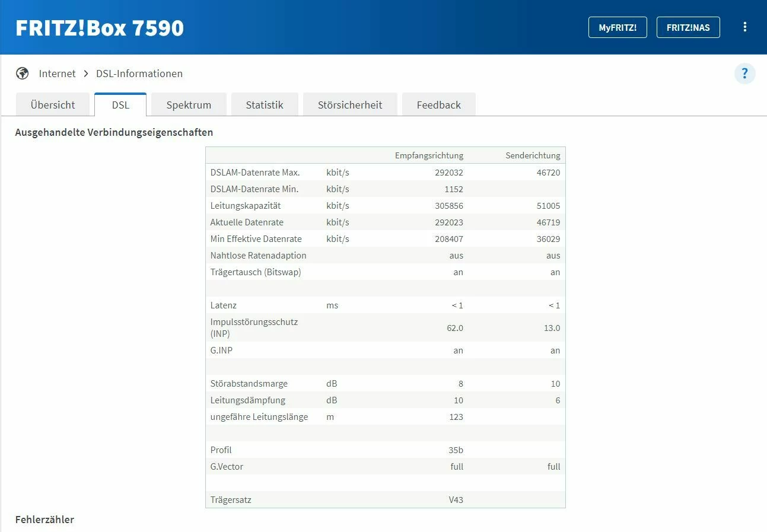This screenshot has width=767, height=532.
Task: Click the FRITZ!Box 7590 logo
Action: (100, 28)
